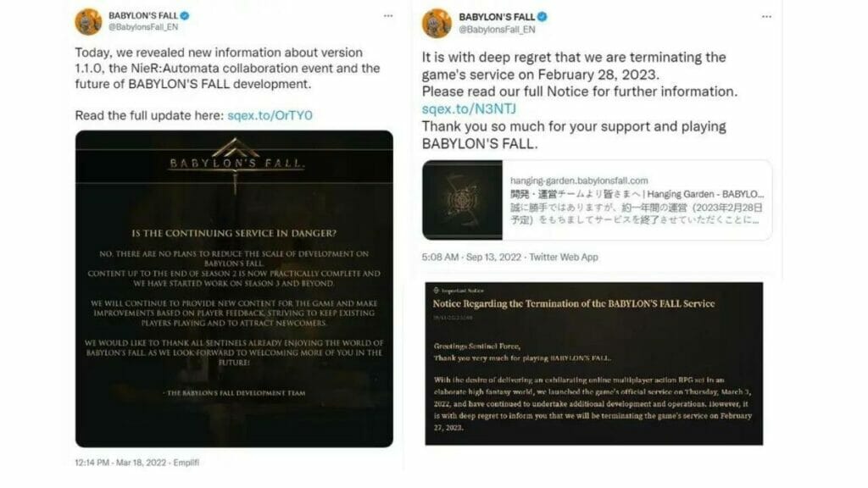Image resolution: width=868 pixels, height=488 pixels.
Task: Click the verified badge on the left tweet
Action: point(185,16)
